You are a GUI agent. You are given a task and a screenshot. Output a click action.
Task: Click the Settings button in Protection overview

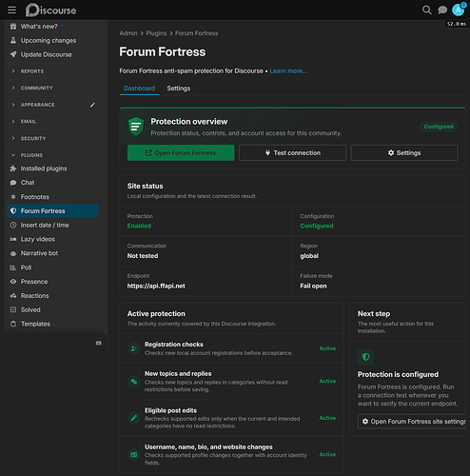(x=404, y=153)
